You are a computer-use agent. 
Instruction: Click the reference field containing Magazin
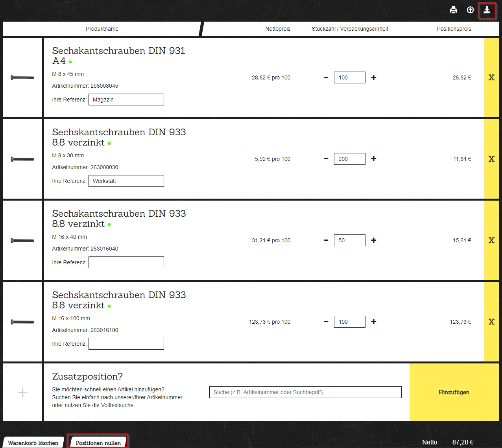[126, 100]
